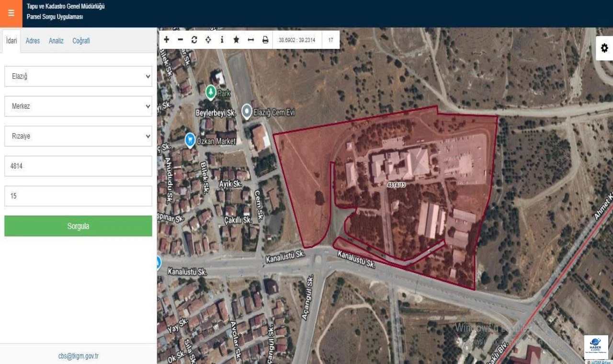Zoom out with the minus icon
Screen dimensions: 613x364
pos(180,40)
